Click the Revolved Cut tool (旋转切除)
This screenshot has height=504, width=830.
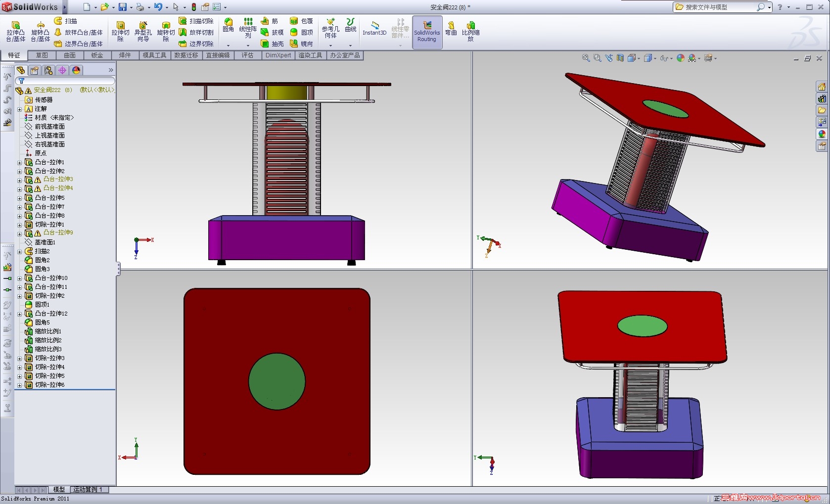click(166, 31)
